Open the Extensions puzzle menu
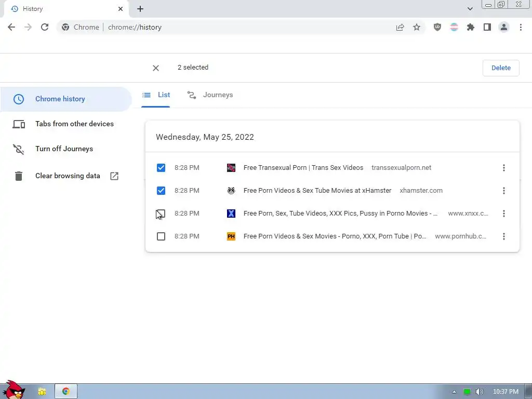Screen dimensions: 532x399 tap(471, 27)
